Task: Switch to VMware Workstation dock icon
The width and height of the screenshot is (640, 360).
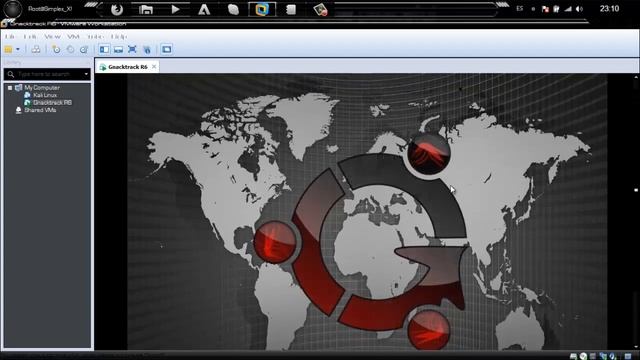Action: click(262, 9)
